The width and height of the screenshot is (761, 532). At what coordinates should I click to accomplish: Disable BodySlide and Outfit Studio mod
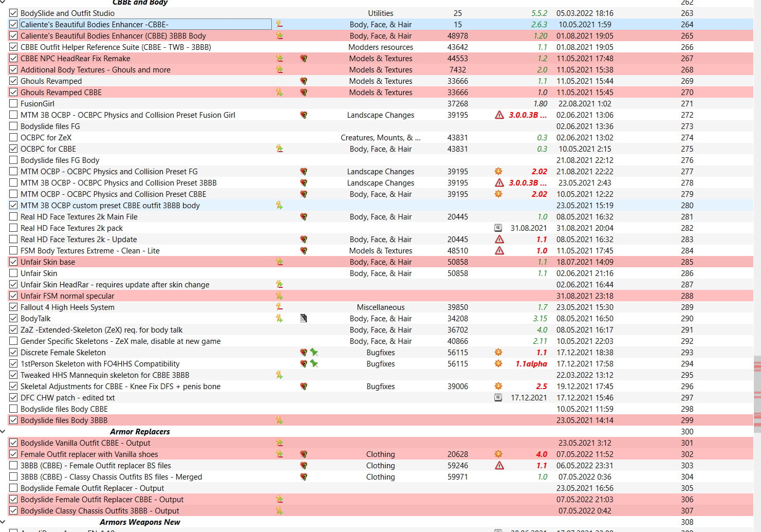tap(13, 13)
